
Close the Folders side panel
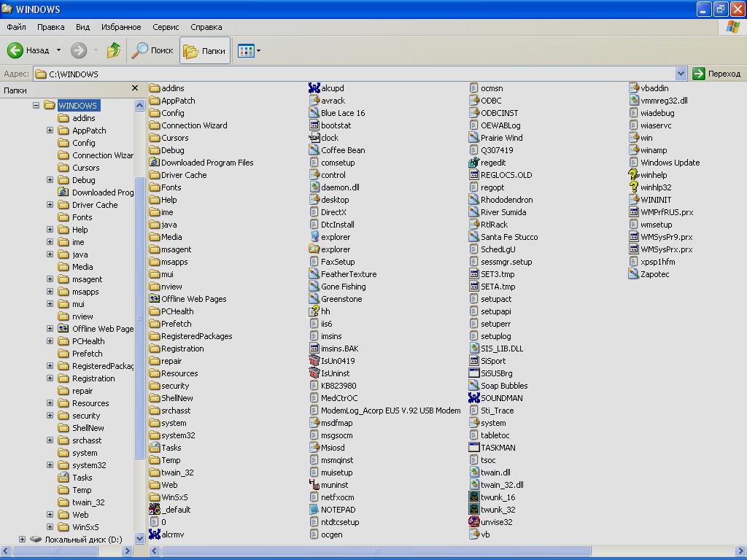[x=134, y=88]
